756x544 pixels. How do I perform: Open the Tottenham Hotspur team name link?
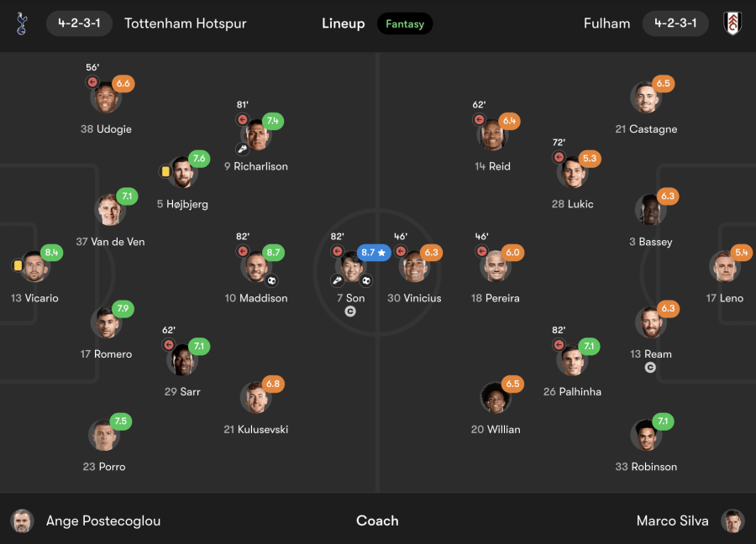[186, 24]
